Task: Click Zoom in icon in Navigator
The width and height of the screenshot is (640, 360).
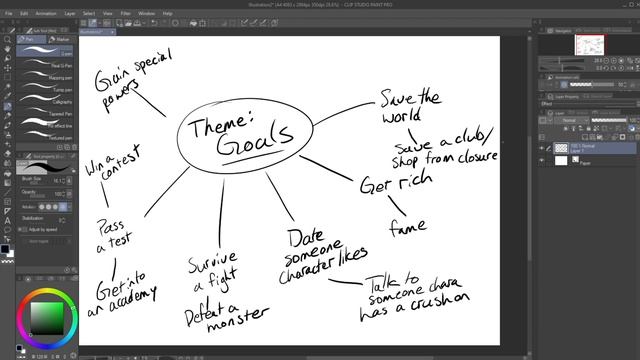Action: coord(613,60)
